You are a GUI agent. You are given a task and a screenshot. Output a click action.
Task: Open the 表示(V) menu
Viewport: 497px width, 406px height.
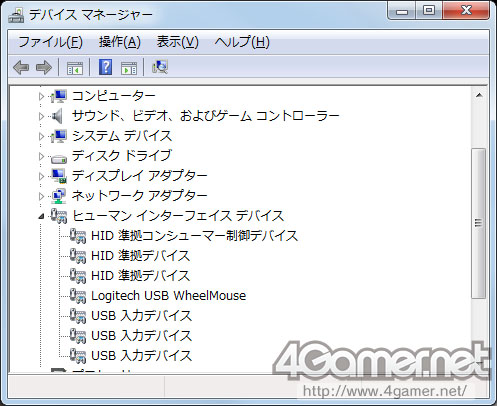178,42
